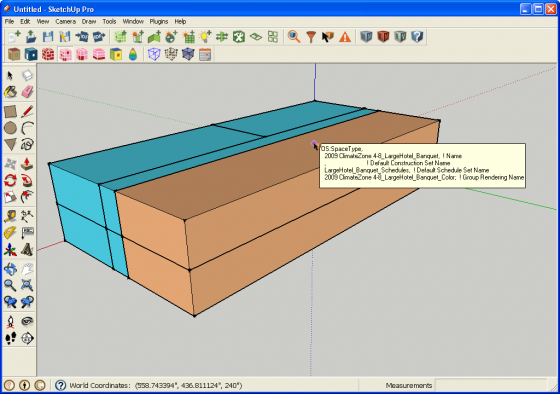Choose the Make Component tool

tap(27, 75)
